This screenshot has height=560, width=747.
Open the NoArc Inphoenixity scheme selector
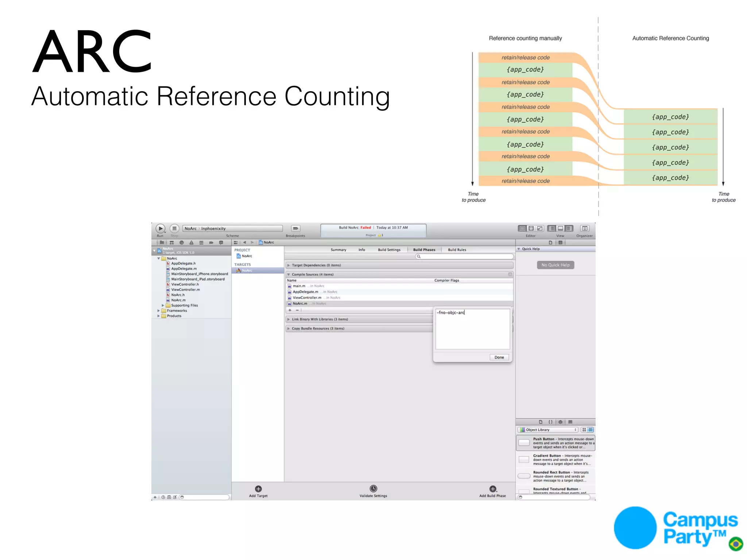point(232,229)
